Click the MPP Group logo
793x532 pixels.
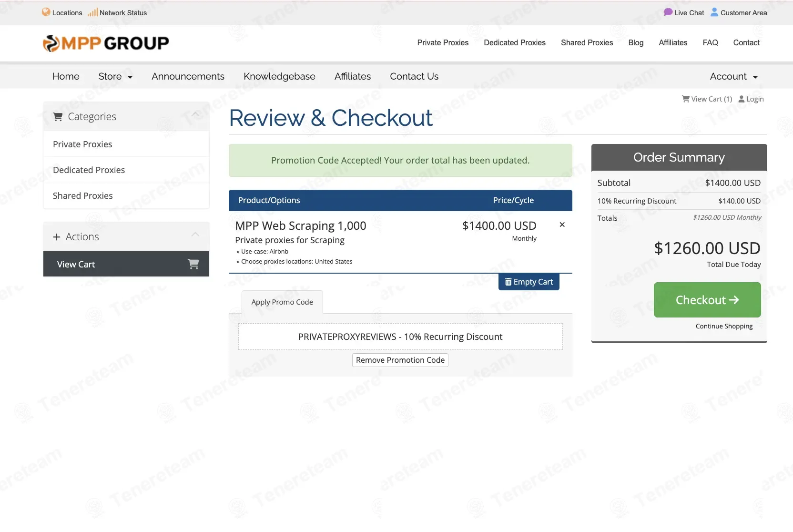(106, 43)
